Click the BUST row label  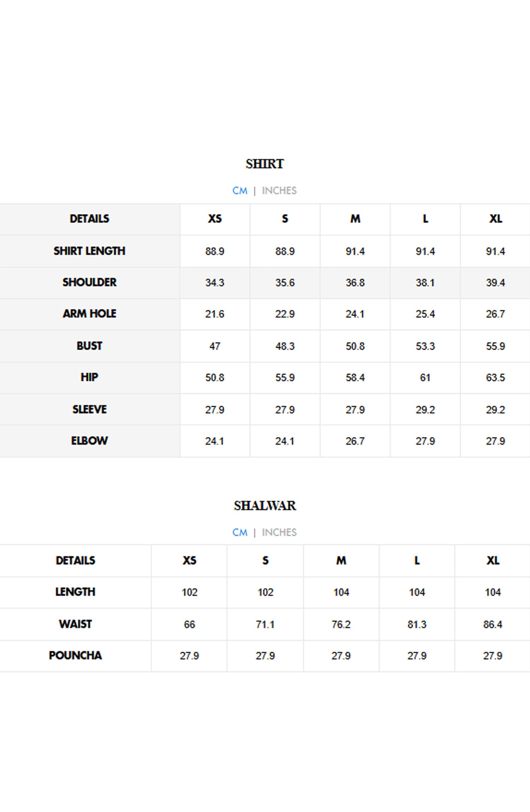[x=89, y=346]
